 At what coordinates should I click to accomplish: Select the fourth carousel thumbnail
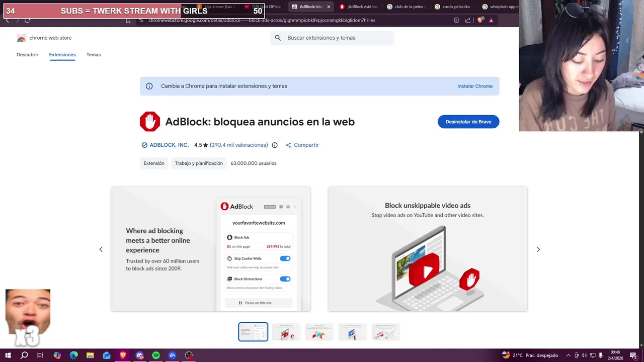point(353,332)
